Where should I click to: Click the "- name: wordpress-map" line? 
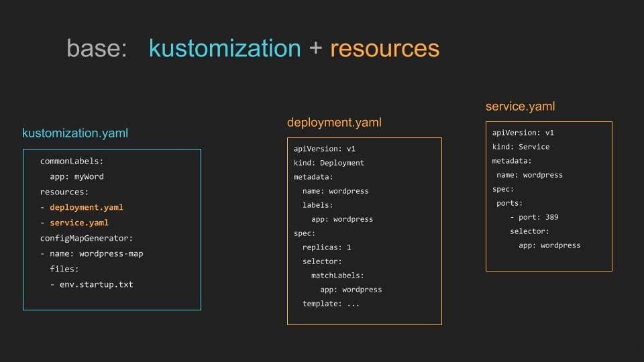(92, 253)
